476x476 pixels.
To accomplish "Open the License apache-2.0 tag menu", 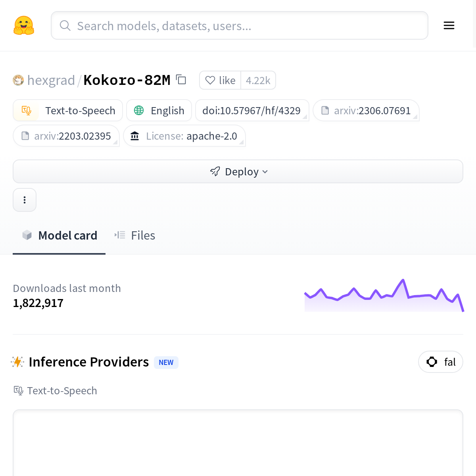I will click(184, 136).
